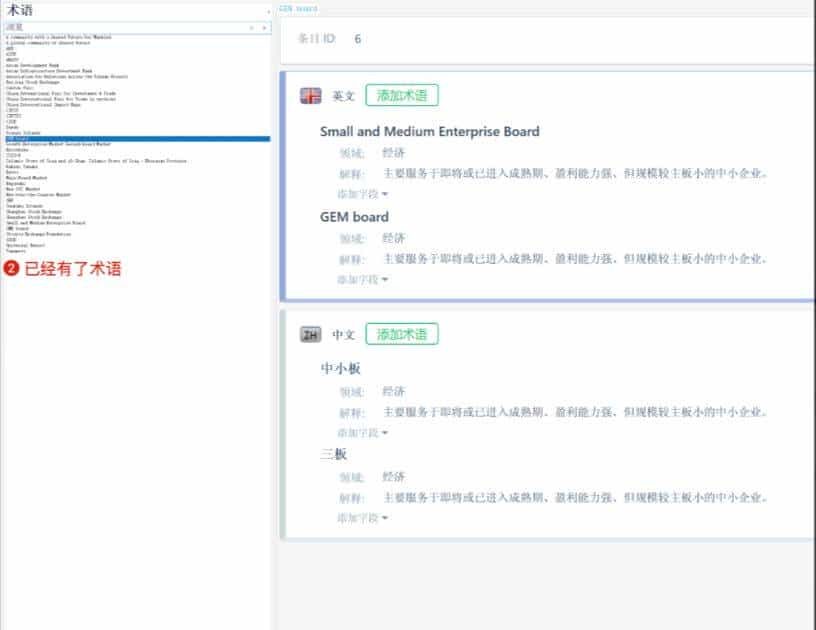
Task: Click the ZH language icon
Action: pyautogui.click(x=311, y=334)
